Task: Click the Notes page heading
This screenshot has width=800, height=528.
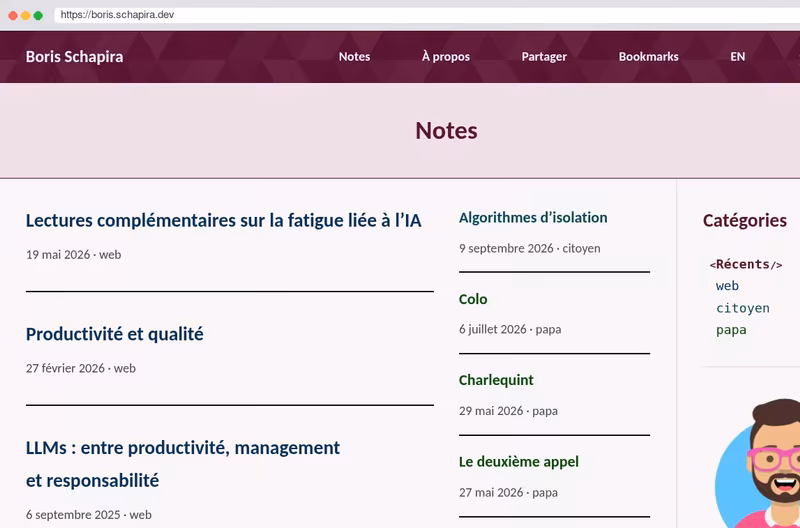Action: (446, 131)
